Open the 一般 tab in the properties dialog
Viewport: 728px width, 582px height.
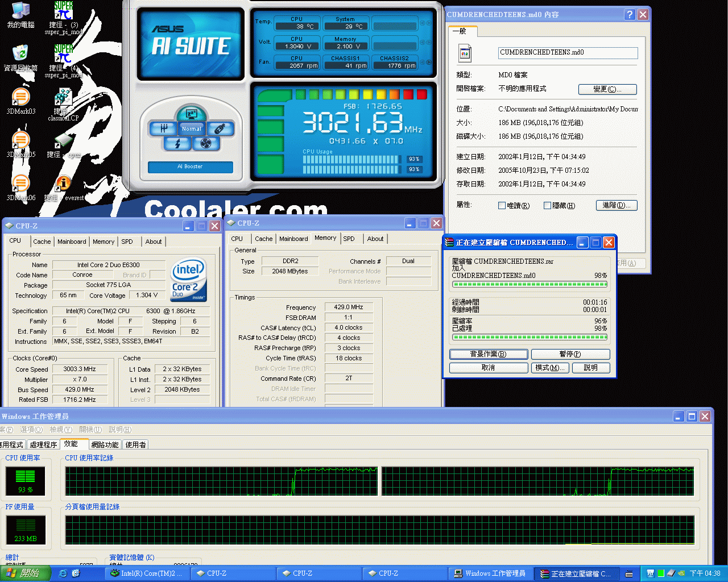[x=462, y=31]
